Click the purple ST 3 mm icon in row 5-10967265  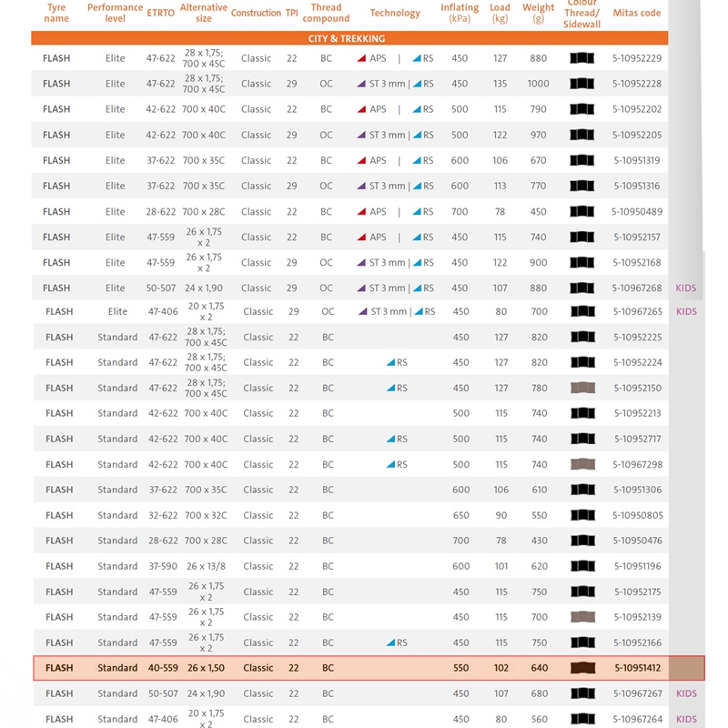point(364,311)
